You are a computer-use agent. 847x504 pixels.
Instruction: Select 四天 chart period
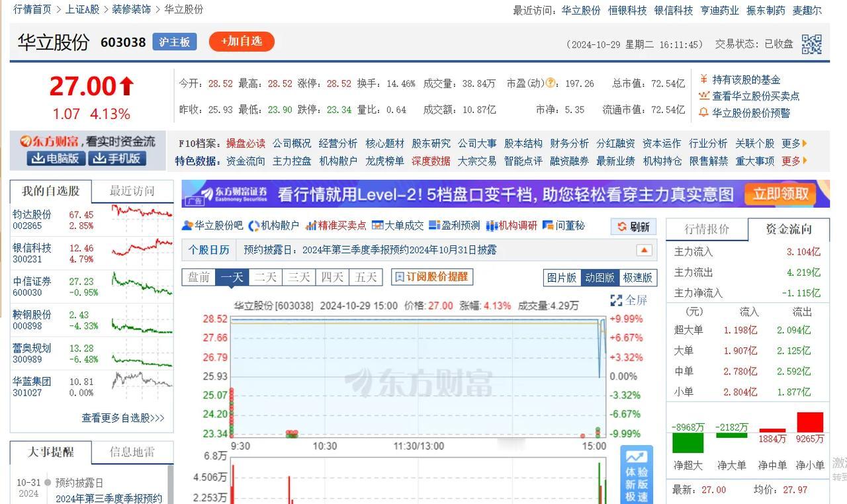point(332,277)
